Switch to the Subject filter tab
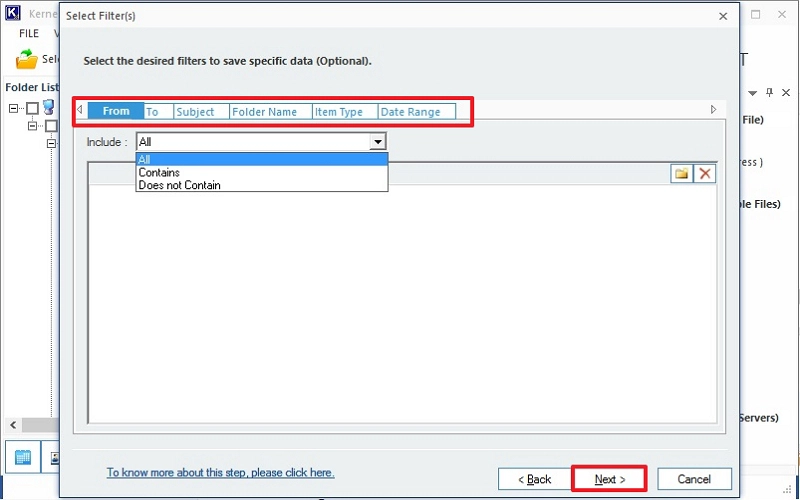Screen dimensions: 800x500 tap(195, 112)
